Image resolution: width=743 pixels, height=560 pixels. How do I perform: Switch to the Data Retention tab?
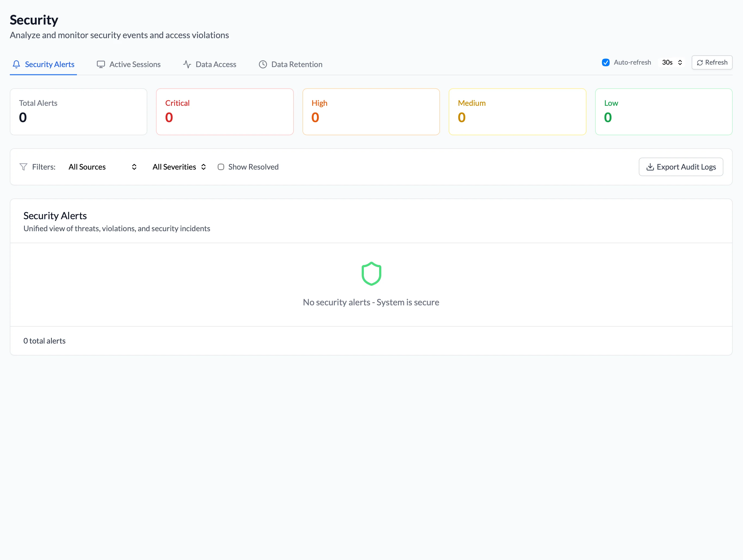[x=290, y=64]
